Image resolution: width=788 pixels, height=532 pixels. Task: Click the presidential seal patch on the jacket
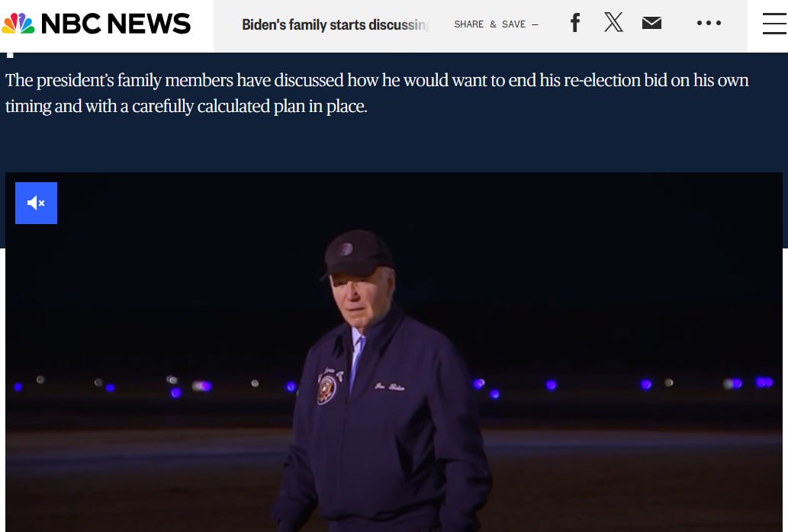tap(326, 389)
